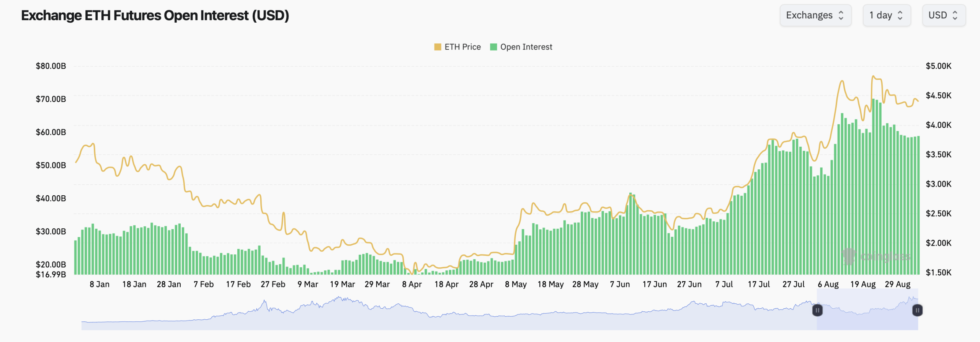Click the 8 Apr date axis label
Screen dimensions: 980x342
(x=412, y=284)
